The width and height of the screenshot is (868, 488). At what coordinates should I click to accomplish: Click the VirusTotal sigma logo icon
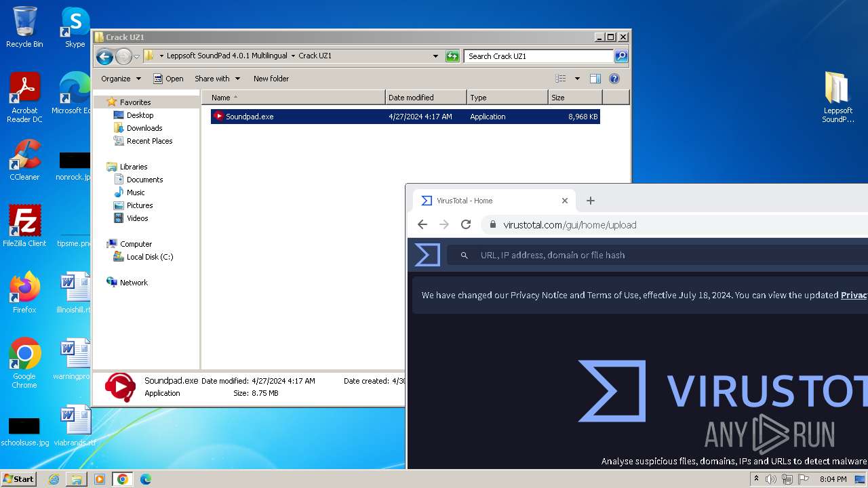click(x=427, y=255)
